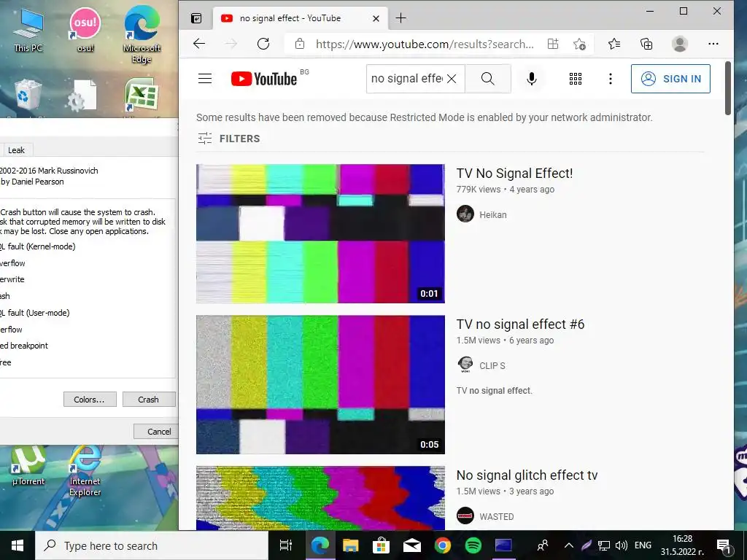This screenshot has width=747, height=560.
Task: Click the WASTED channel avatar
Action: pos(465,516)
